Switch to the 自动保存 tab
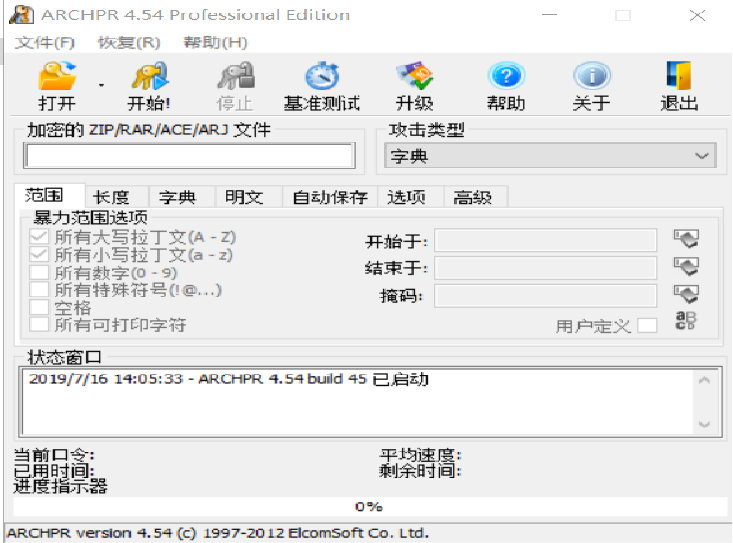Screen dimensions: 733x543 click(330, 197)
